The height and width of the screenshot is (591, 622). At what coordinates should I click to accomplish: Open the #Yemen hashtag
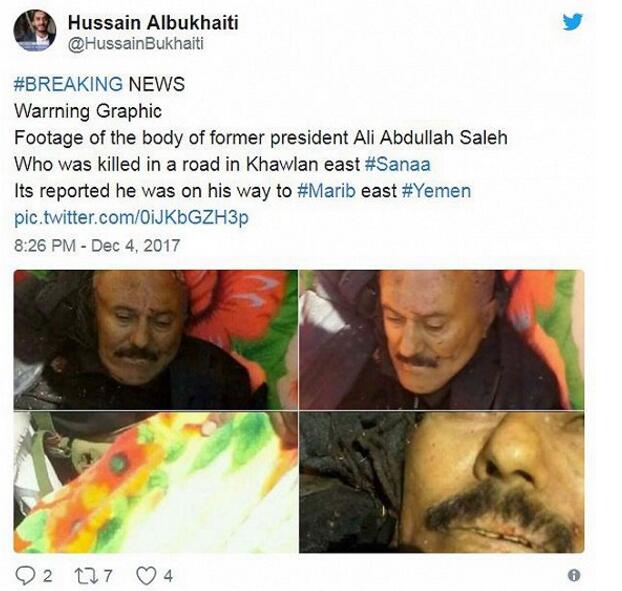point(436,191)
